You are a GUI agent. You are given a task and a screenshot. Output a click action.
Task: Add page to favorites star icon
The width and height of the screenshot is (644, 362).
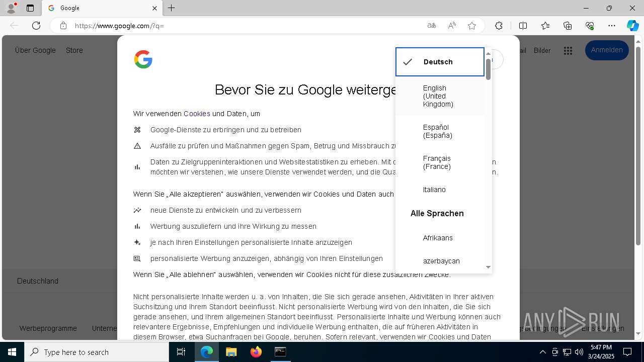click(472, 26)
